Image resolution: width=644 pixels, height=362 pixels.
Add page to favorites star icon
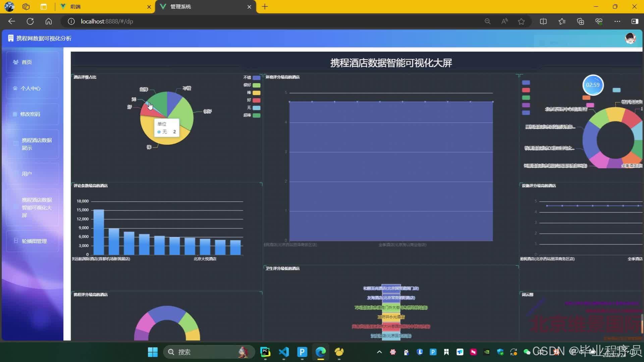pos(521,21)
